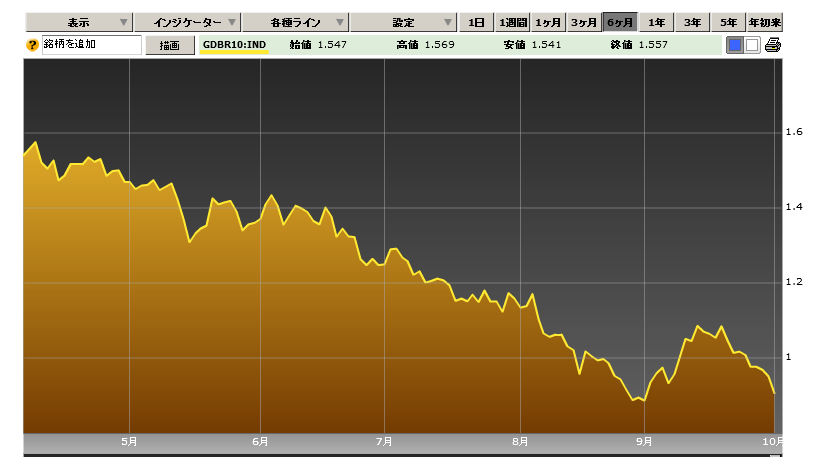Switch to the 1日 time range
The image size is (817, 464).
coord(477,22)
